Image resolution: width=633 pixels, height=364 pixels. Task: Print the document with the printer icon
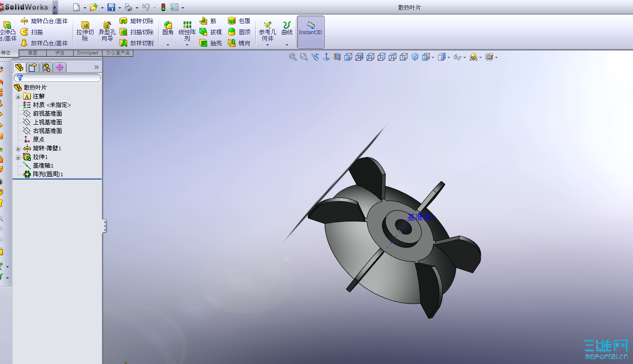[x=128, y=7]
